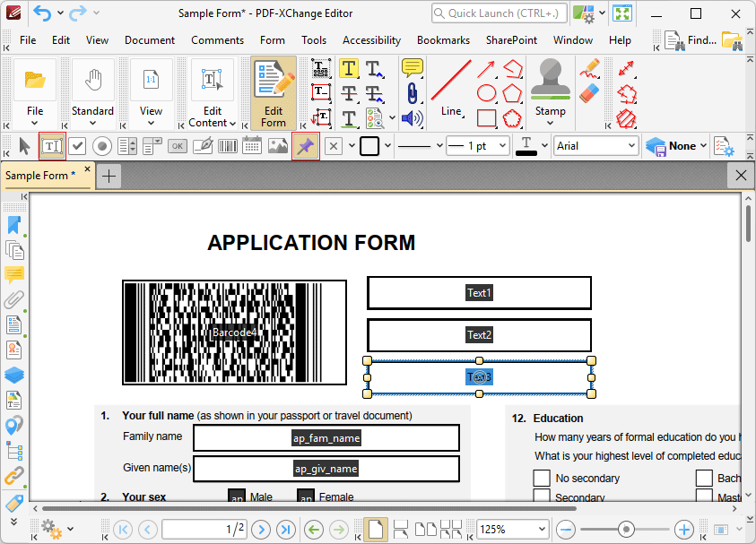Add a new document tab with plus
The height and width of the screenshot is (544, 756).
(x=109, y=177)
